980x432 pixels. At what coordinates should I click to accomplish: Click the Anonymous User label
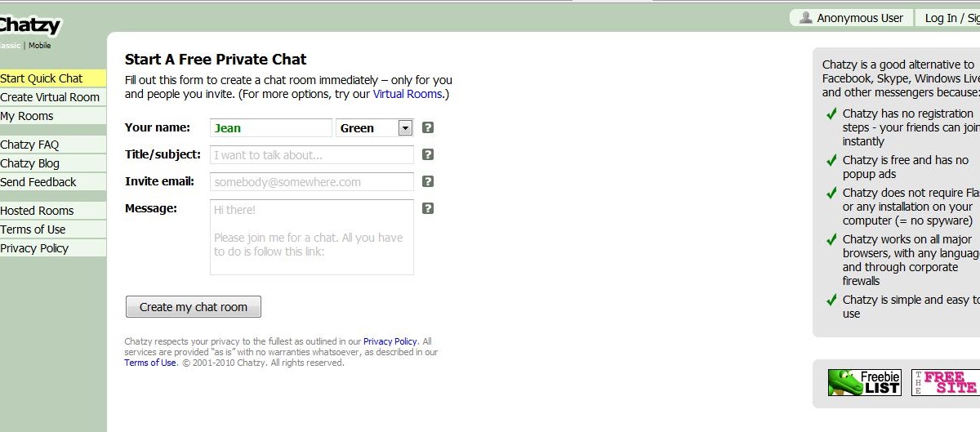[x=860, y=18]
